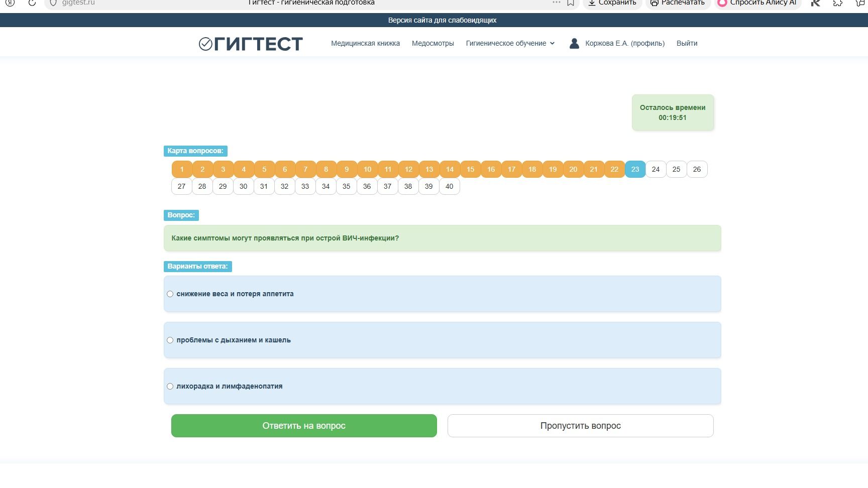The image size is (868, 488).
Task: Select radio option снижение веса и потеря аппетита
Action: pos(170,294)
